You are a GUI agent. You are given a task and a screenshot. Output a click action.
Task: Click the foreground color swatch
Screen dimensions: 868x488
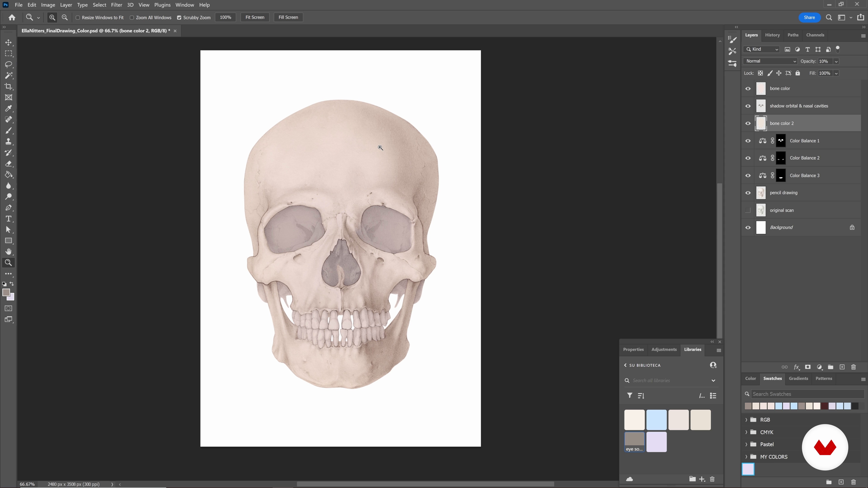[6, 293]
